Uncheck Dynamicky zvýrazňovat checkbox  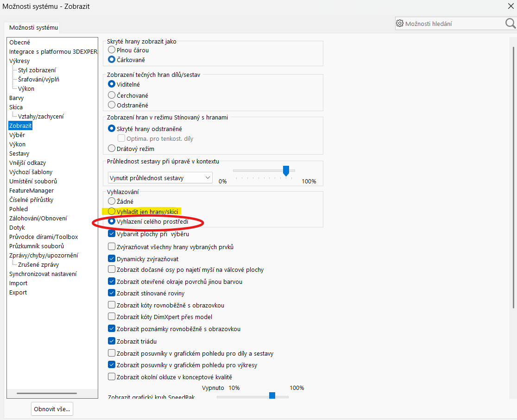click(112, 259)
